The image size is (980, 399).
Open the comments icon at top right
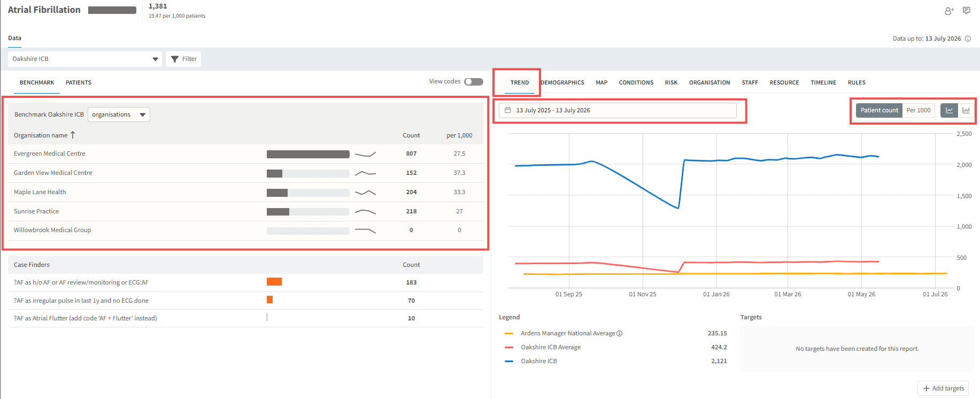(967, 11)
